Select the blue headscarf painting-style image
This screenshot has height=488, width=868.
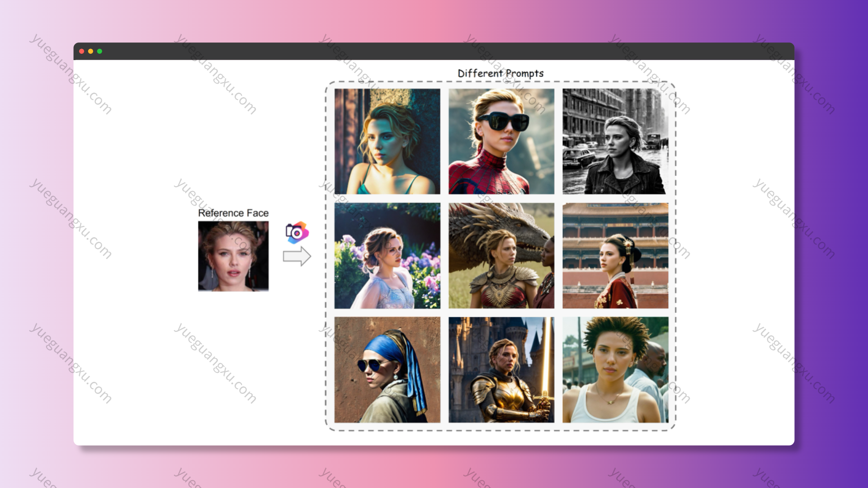coord(387,370)
